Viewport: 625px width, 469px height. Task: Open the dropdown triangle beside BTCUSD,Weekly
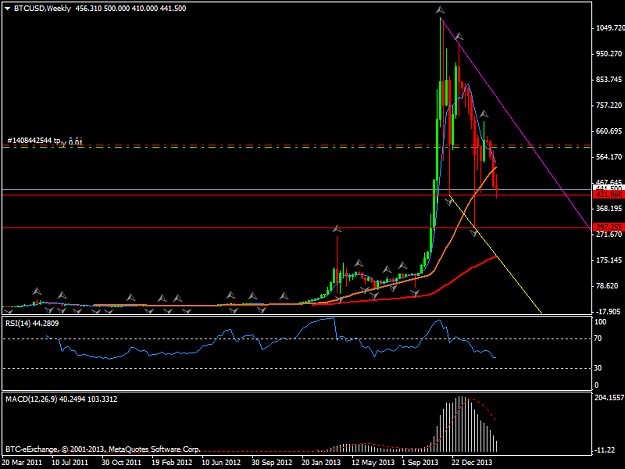tap(8, 8)
